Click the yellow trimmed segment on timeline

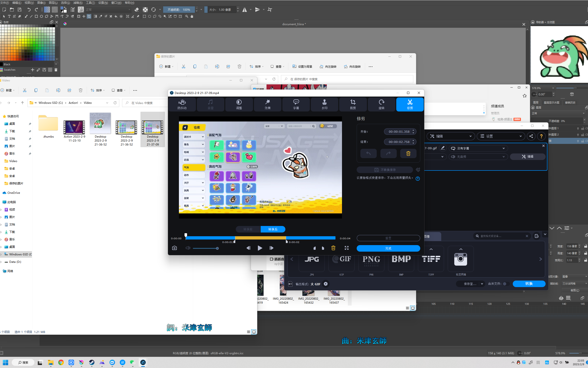pos(260,238)
